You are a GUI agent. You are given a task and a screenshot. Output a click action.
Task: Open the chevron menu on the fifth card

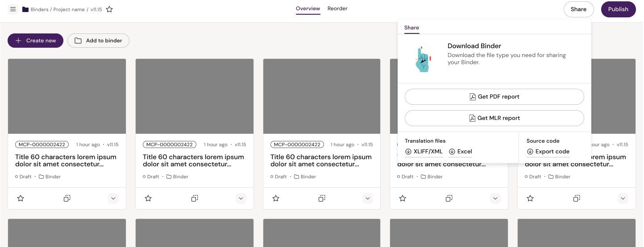click(x=623, y=198)
